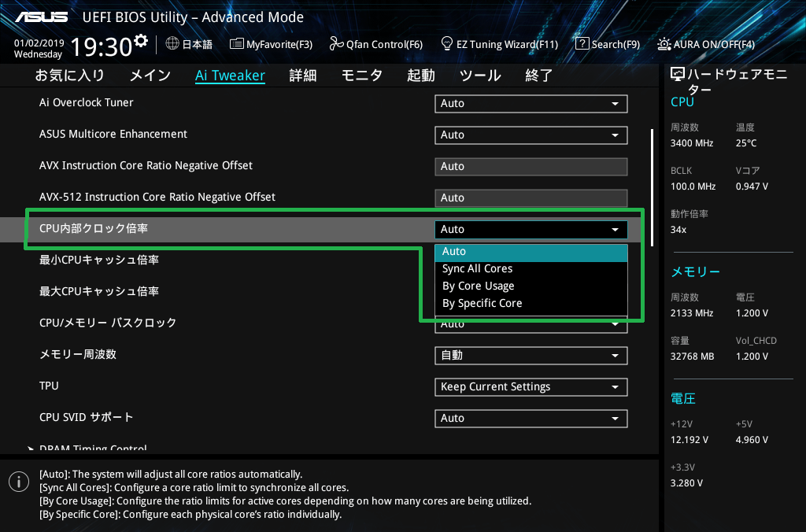
Task: Open the お気に入り tab
Action: 69,76
